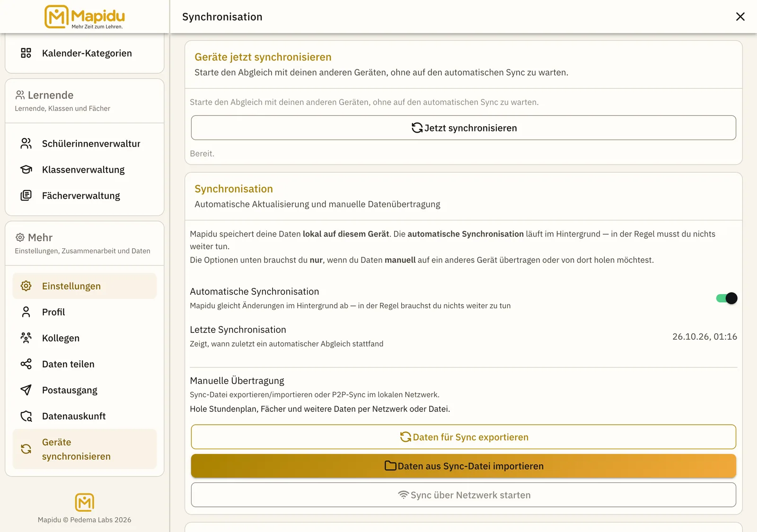The image size is (757, 532).
Task: Click the Schülerinnenverwaltung people icon
Action: (26, 143)
